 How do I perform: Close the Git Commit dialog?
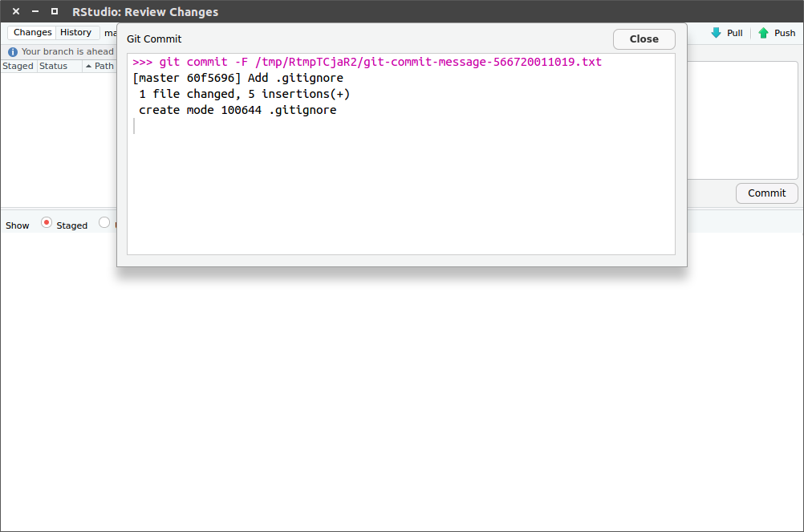click(x=644, y=39)
